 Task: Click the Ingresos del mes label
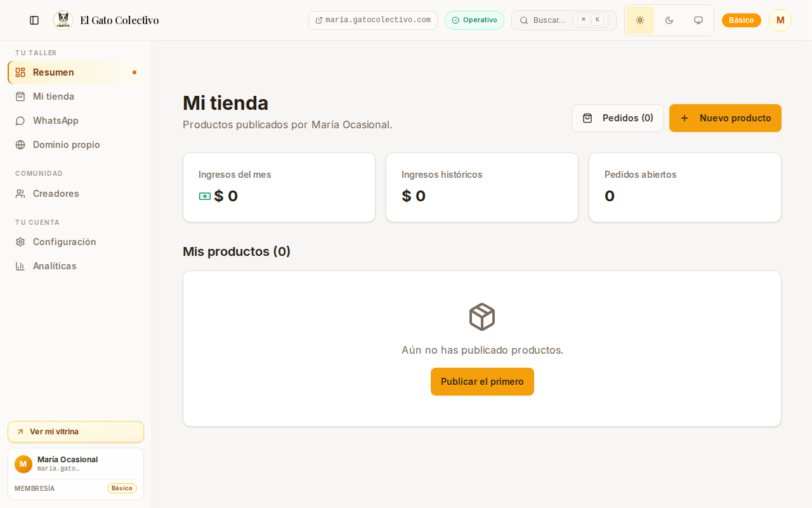pos(235,175)
